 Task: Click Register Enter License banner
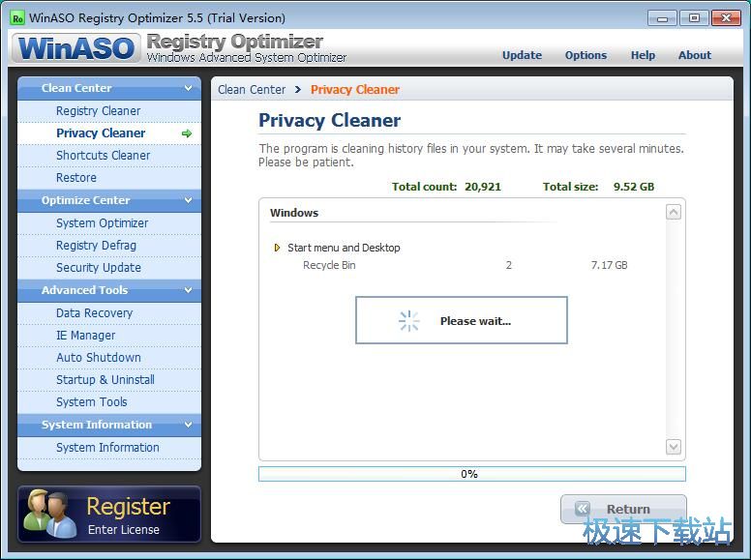tap(109, 515)
